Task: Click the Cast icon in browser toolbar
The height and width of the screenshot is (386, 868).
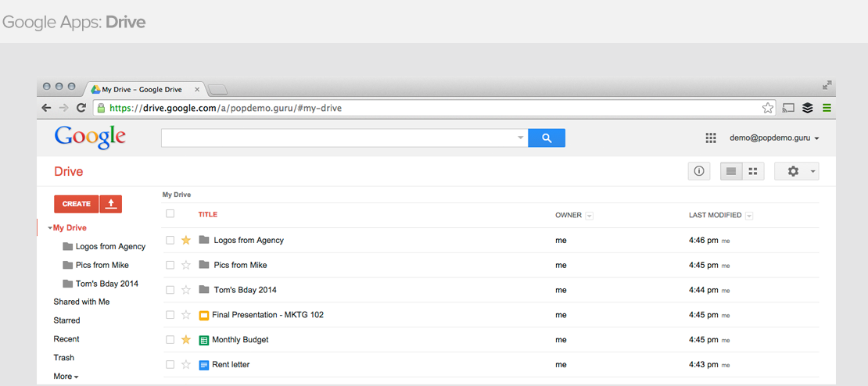Action: (788, 108)
